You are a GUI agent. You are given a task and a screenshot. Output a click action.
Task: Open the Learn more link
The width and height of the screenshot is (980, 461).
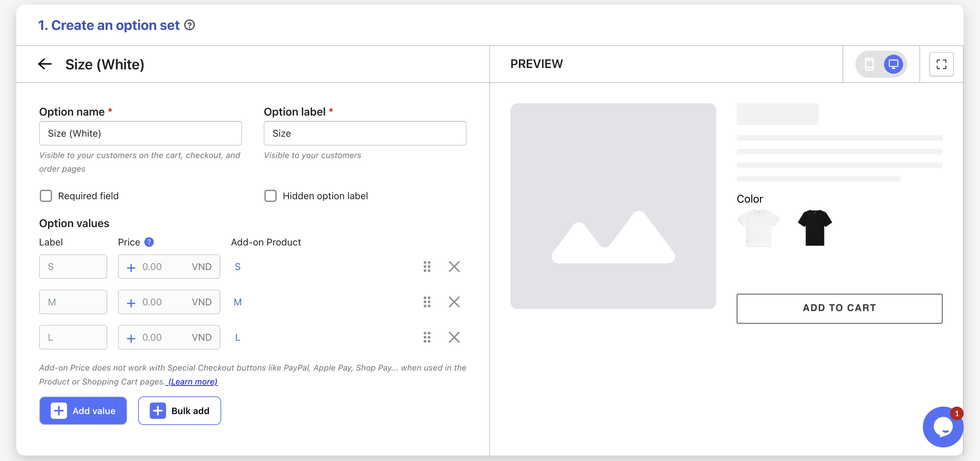pyautogui.click(x=193, y=381)
